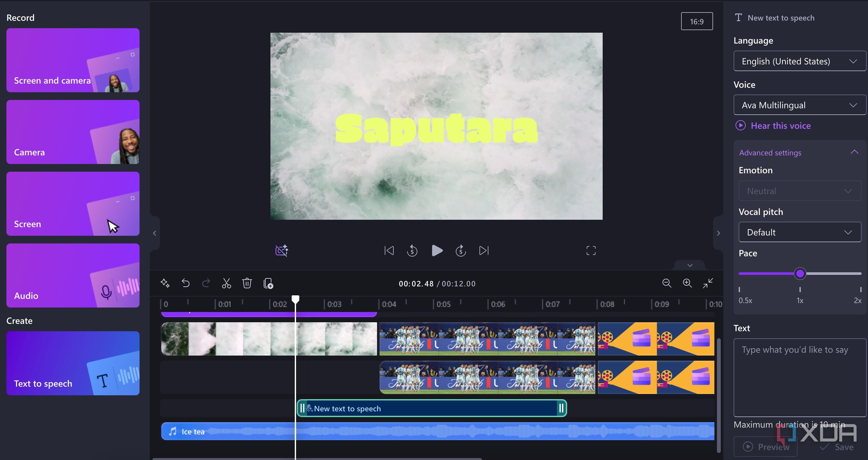This screenshot has width=868, height=460.
Task: Zoom out of the timeline
Action: click(667, 283)
